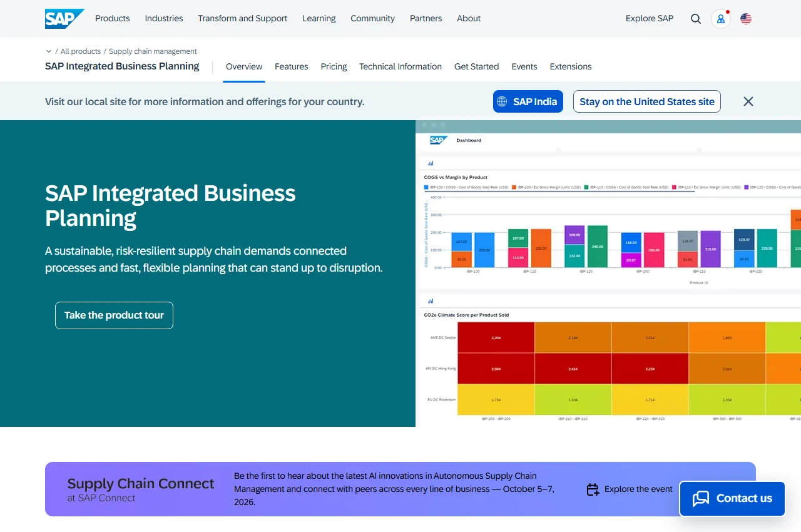Image resolution: width=801 pixels, height=532 pixels.
Task: Open the Contact us chat button
Action: click(732, 498)
